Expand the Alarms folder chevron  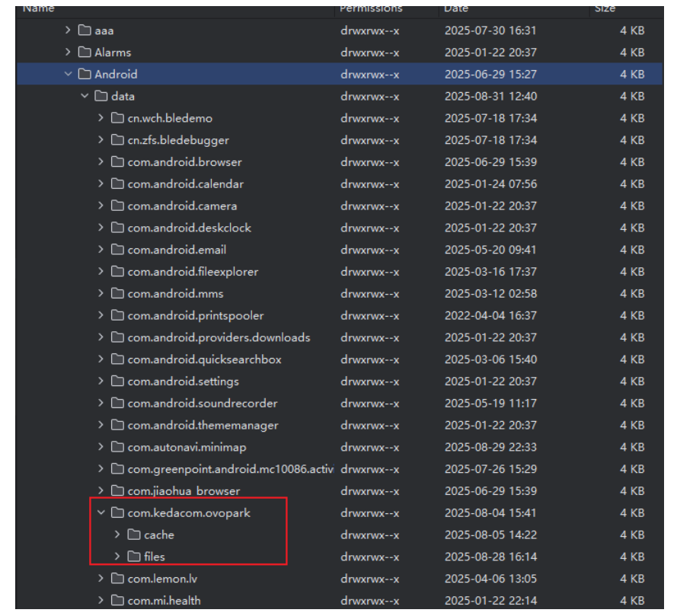[68, 53]
